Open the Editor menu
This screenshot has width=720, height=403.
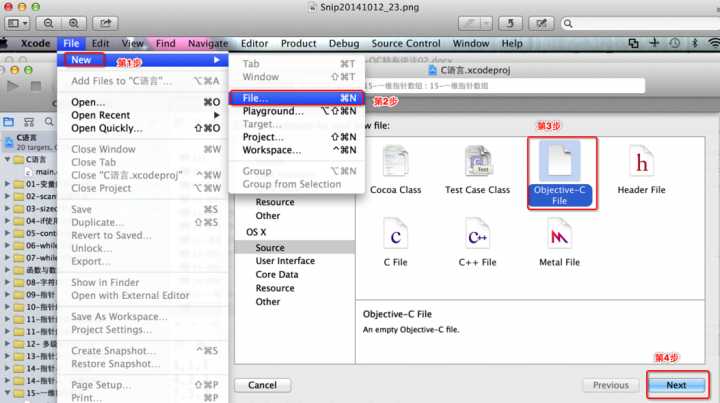point(254,43)
